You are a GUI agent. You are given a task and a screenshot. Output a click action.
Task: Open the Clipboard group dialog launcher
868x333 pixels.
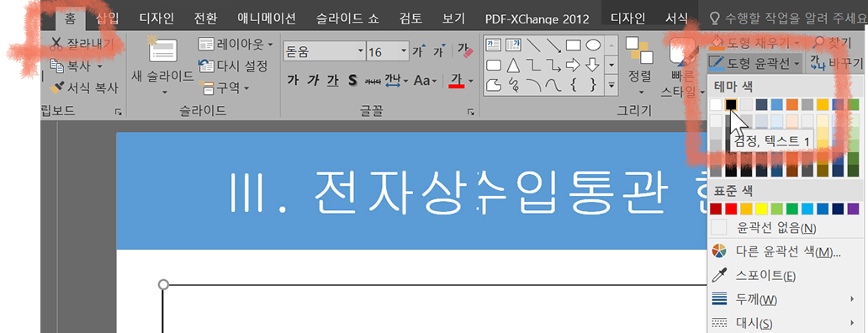[x=119, y=113]
